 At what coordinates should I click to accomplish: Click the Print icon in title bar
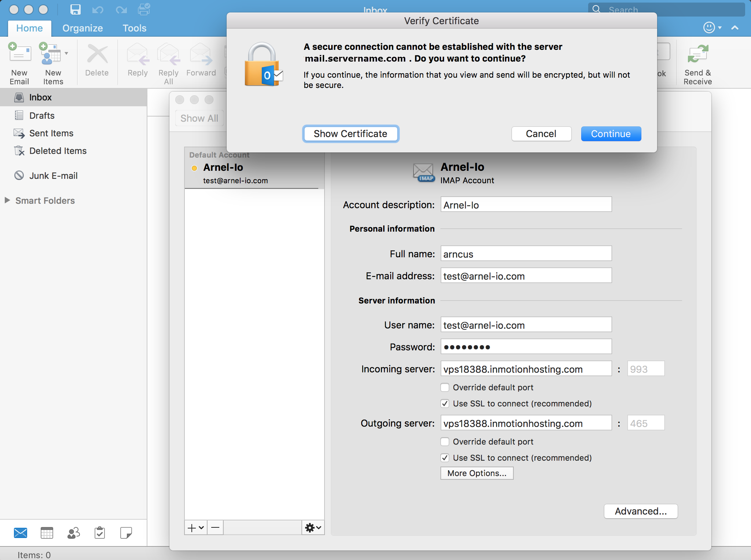pyautogui.click(x=144, y=10)
